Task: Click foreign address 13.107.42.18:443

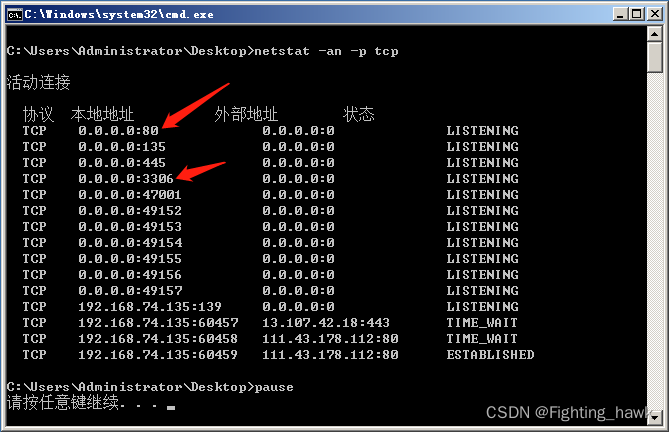Action: point(326,322)
